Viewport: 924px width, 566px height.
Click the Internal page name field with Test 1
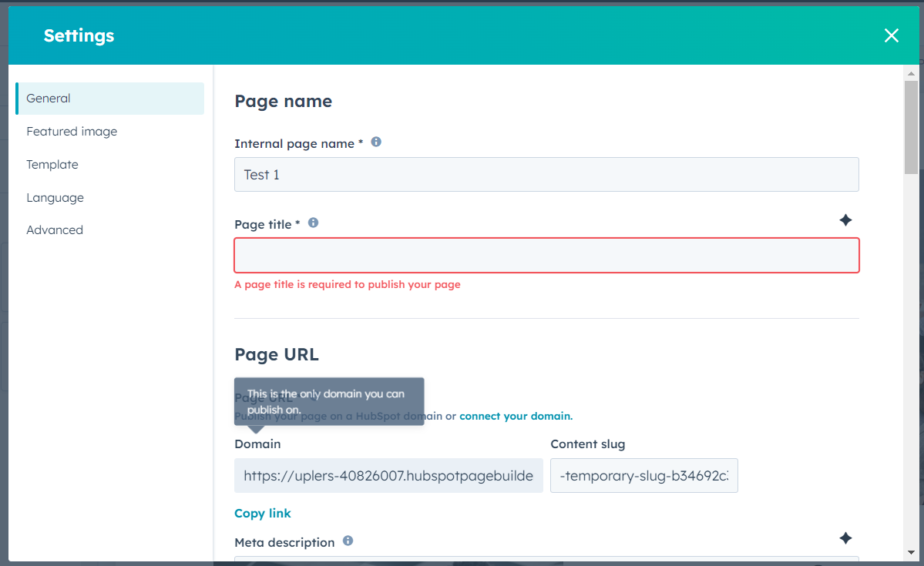[547, 174]
